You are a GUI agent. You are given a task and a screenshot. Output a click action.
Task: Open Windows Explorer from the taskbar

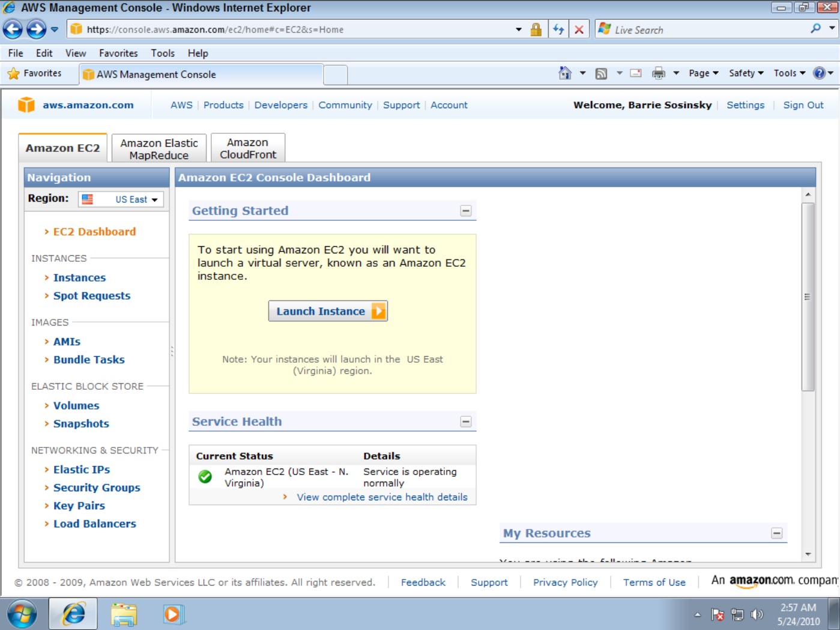(124, 614)
